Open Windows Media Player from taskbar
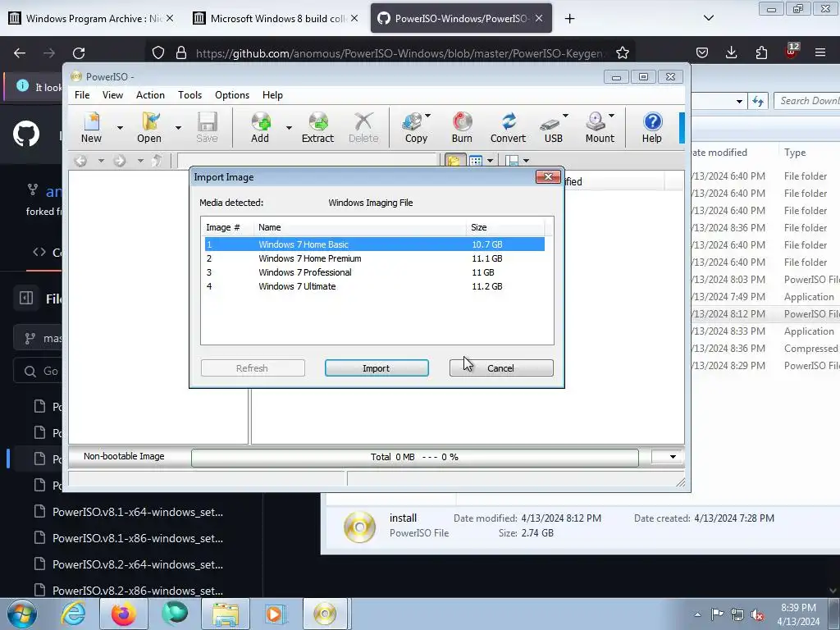 276,614
